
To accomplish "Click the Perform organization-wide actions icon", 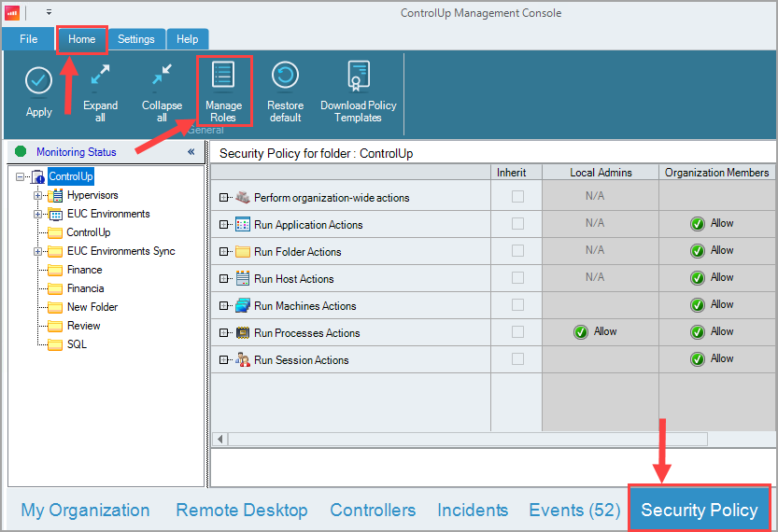I will coord(243,197).
